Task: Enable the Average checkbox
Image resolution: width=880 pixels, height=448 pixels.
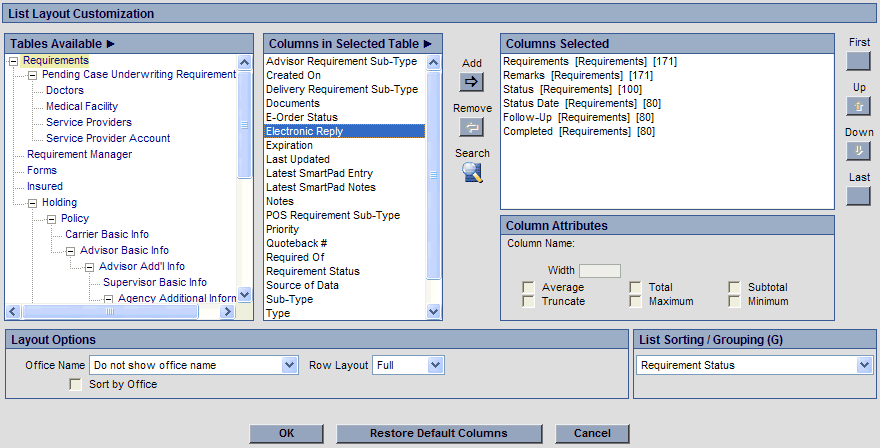Action: click(x=528, y=287)
